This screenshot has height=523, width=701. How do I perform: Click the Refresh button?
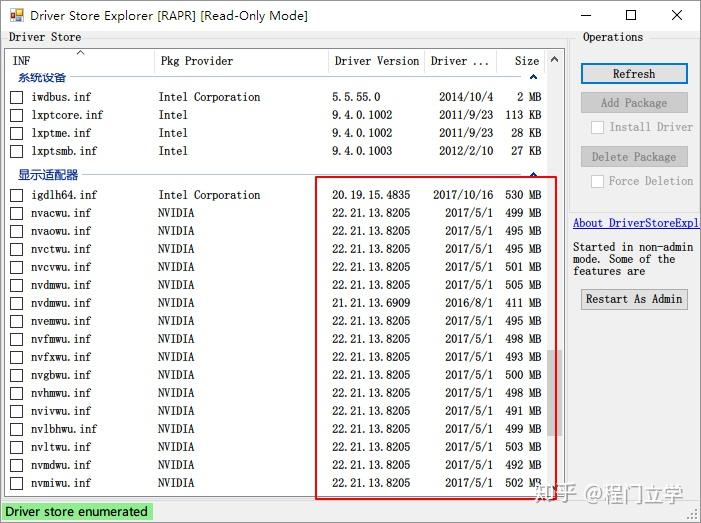pos(634,74)
